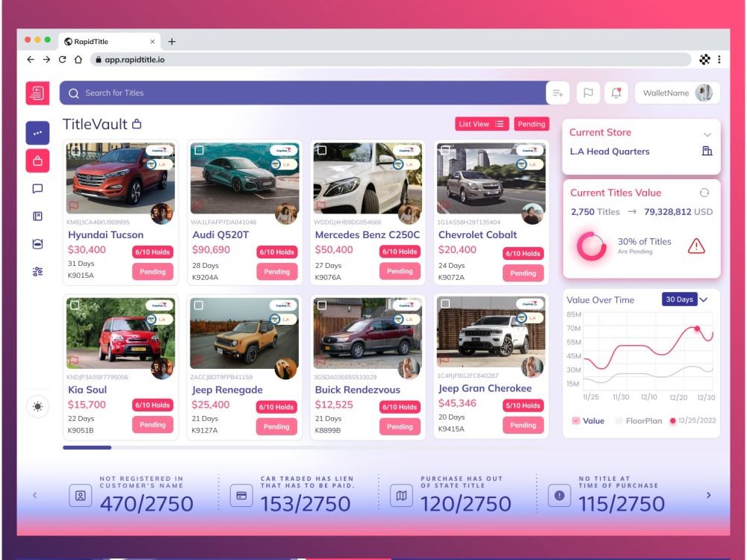Click the Search for Titles field

click(x=303, y=93)
